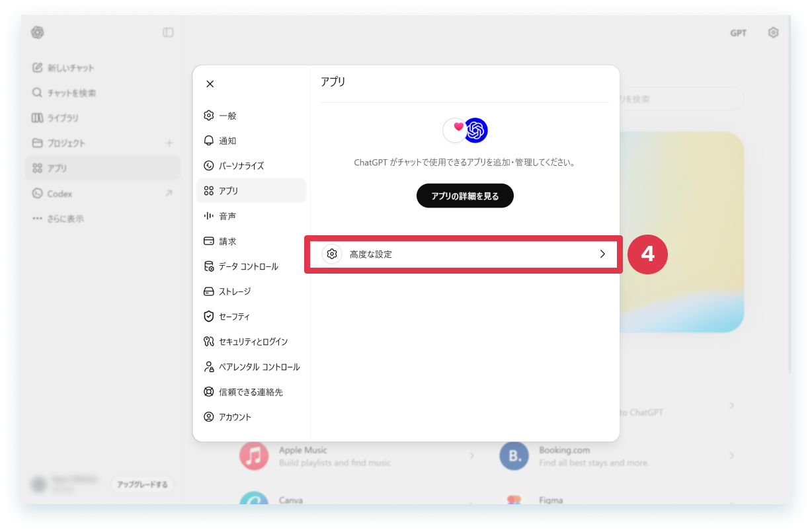Click chevron next to Apple Music row
The height and width of the screenshot is (532, 812).
[471, 455]
